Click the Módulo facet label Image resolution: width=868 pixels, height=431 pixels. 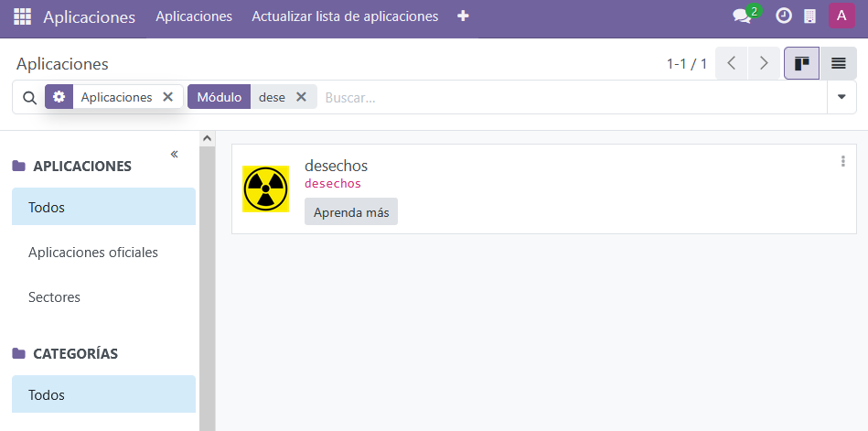pos(220,97)
